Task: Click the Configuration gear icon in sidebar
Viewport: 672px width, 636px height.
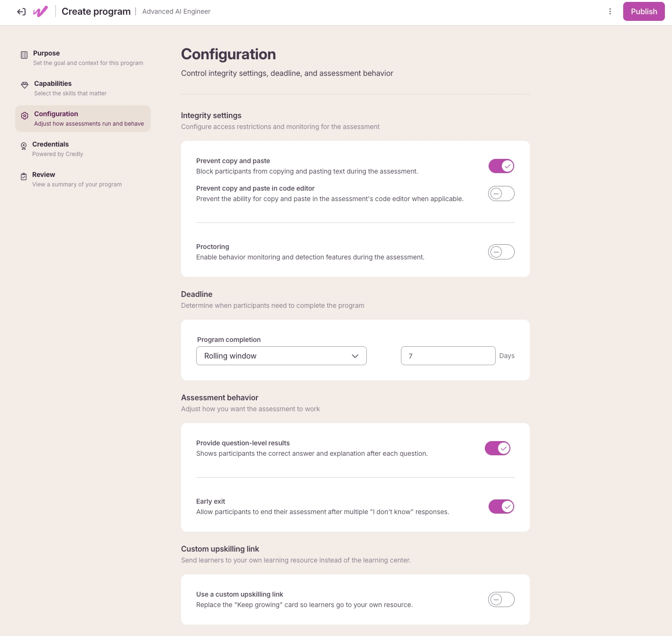Action: click(x=25, y=116)
